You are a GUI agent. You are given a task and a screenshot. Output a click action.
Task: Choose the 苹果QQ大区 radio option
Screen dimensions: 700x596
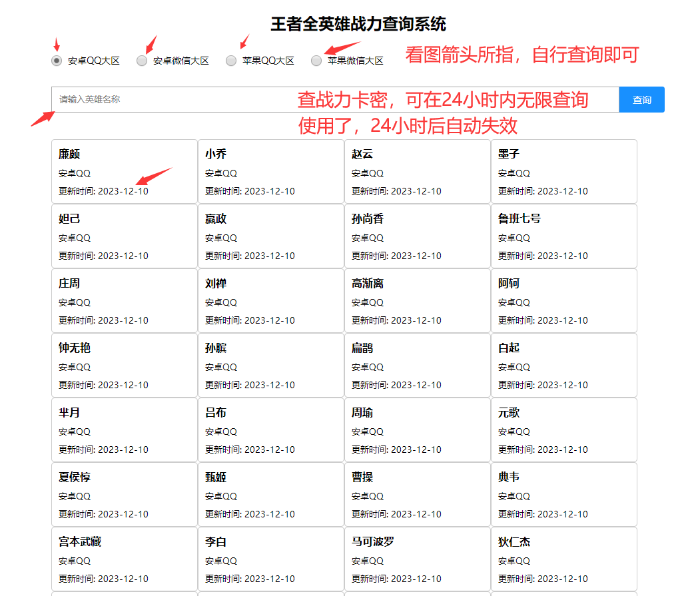pyautogui.click(x=231, y=61)
